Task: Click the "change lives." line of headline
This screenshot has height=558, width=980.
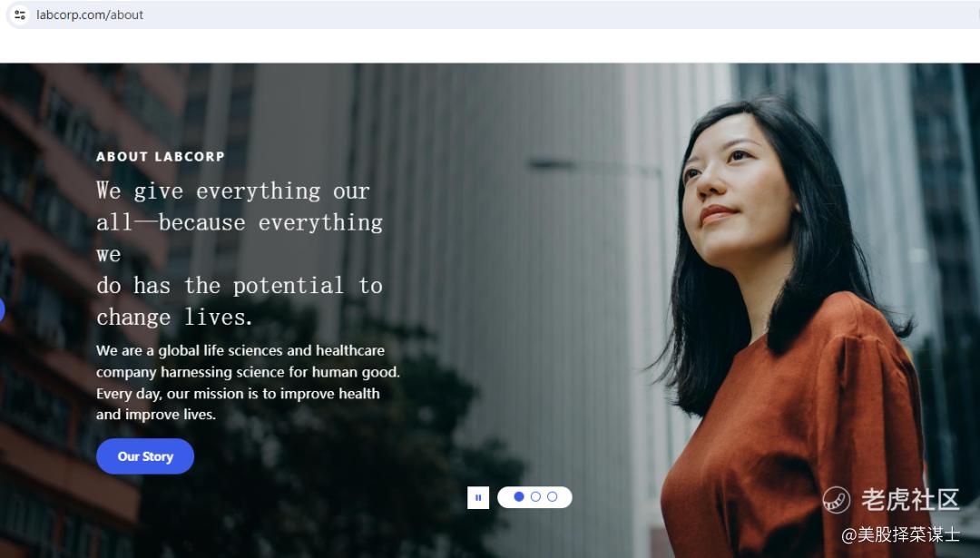Action: (x=174, y=318)
